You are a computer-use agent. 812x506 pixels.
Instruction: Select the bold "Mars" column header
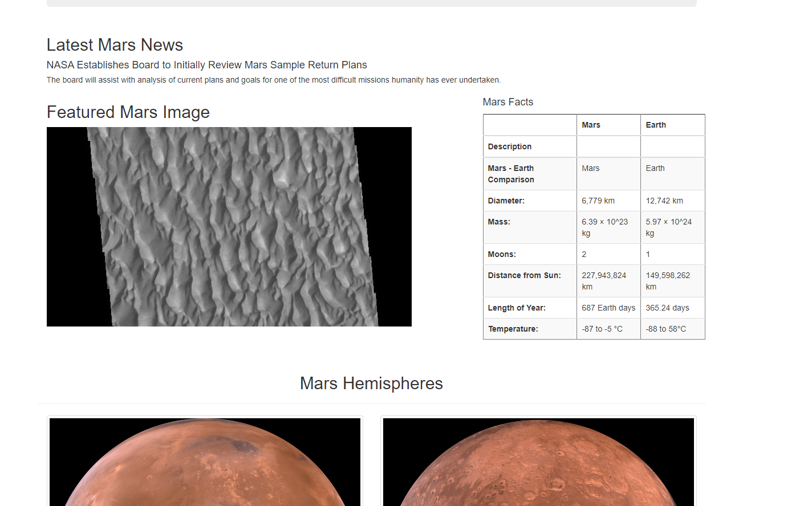[x=591, y=125]
